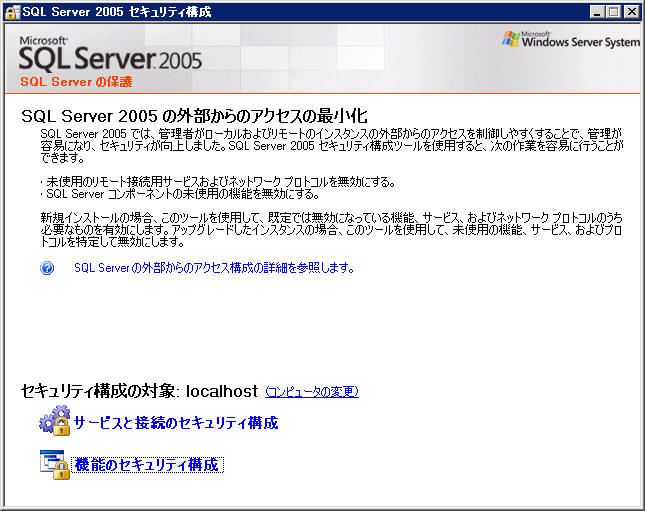Viewport: 645px width, 511px height.
Task: Click the 'セキュリティ構成の対象:' label
Action: [x=100, y=391]
